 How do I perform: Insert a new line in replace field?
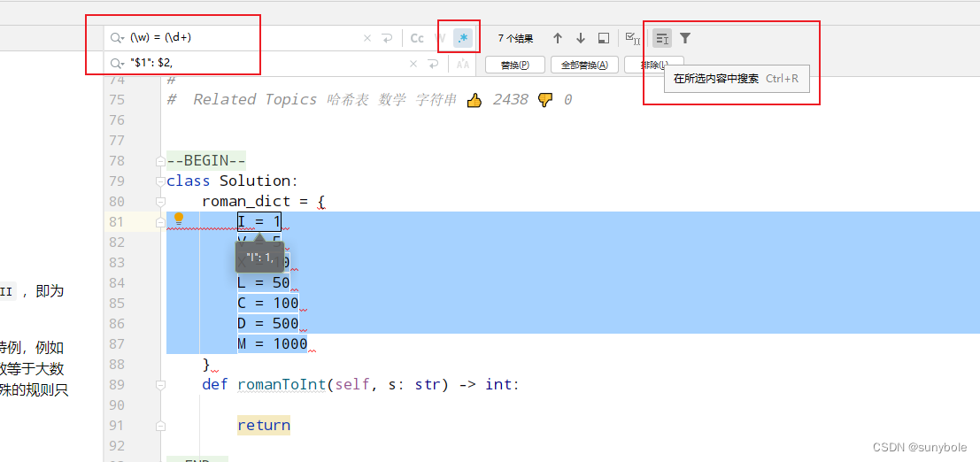[433, 63]
